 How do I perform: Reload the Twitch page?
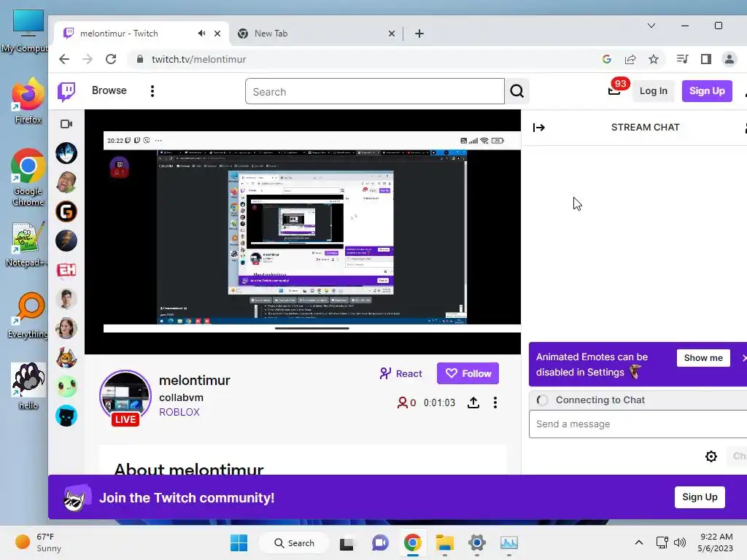pyautogui.click(x=111, y=59)
